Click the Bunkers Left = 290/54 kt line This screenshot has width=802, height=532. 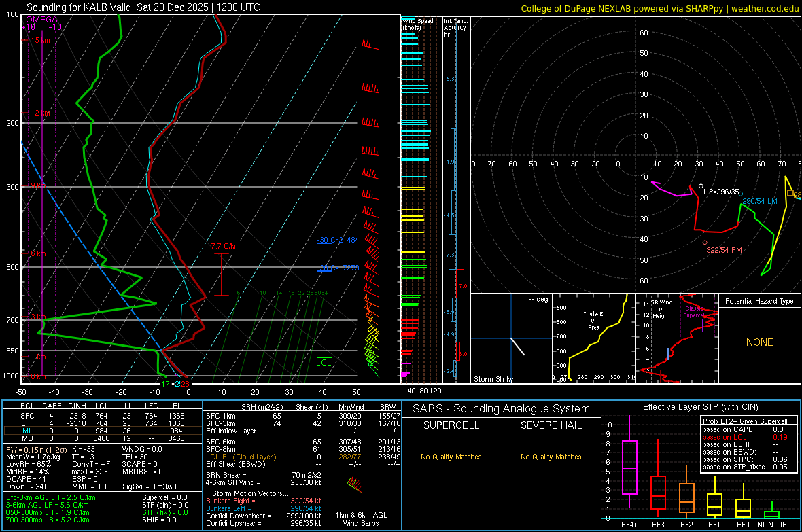click(264, 508)
